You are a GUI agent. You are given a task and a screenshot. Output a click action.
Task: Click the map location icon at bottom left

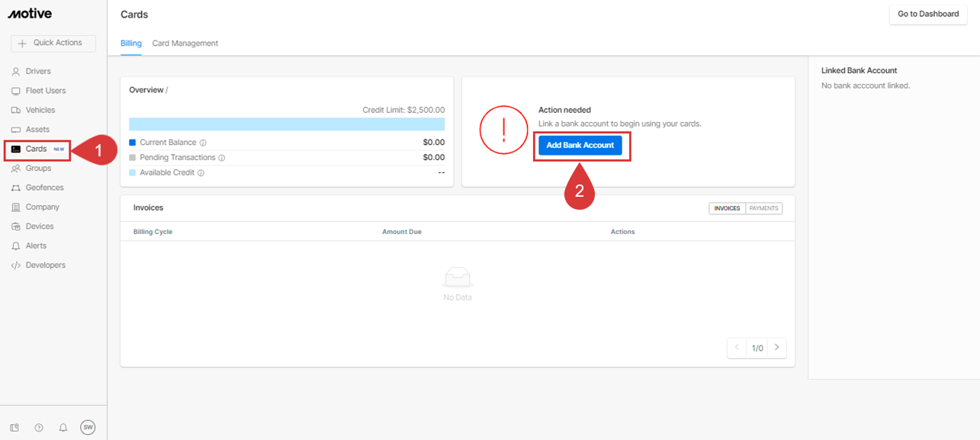[x=14, y=428]
